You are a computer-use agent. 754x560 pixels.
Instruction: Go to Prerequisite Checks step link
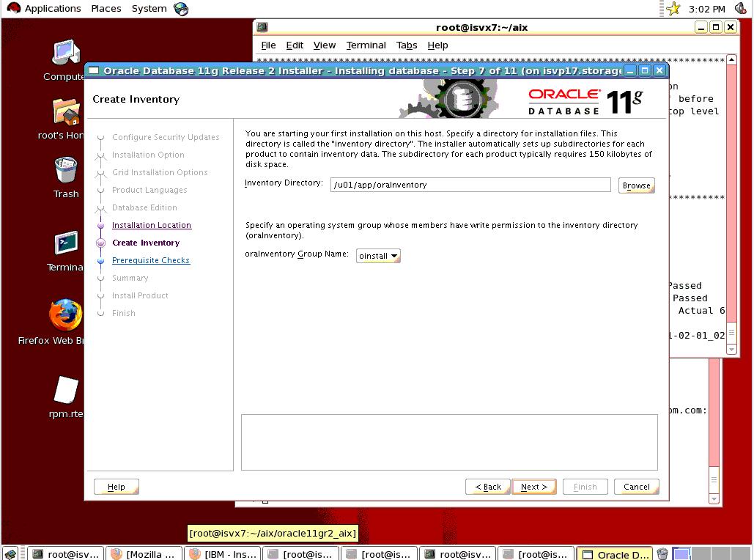click(150, 260)
